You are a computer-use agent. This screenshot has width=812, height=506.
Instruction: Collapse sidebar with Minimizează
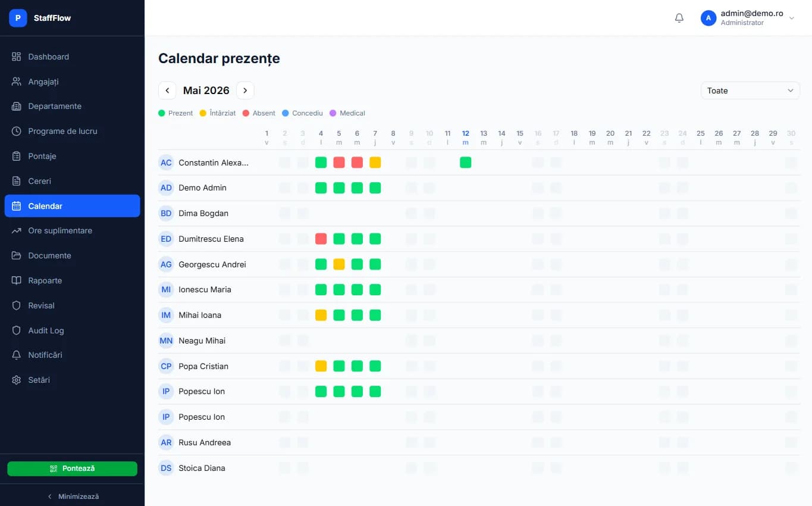[x=72, y=496]
